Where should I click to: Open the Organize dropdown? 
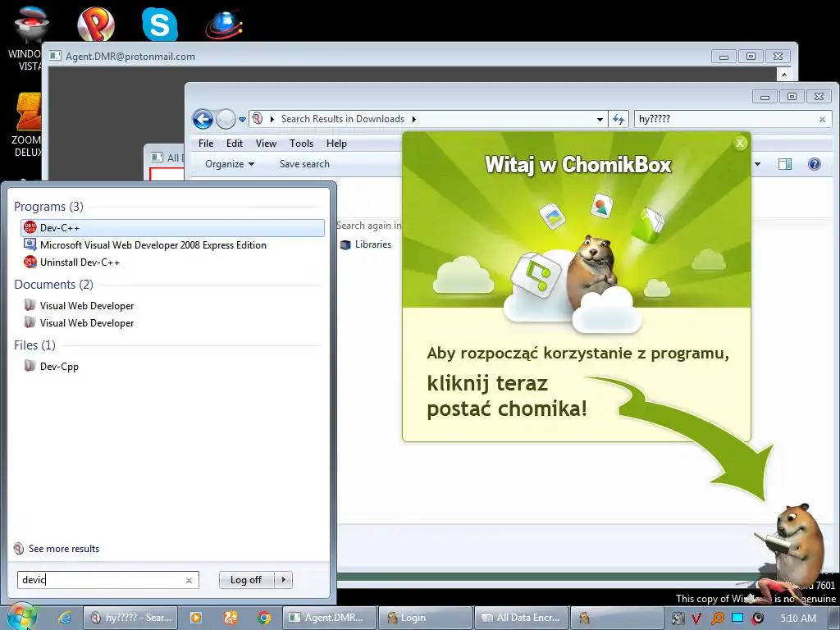(230, 164)
